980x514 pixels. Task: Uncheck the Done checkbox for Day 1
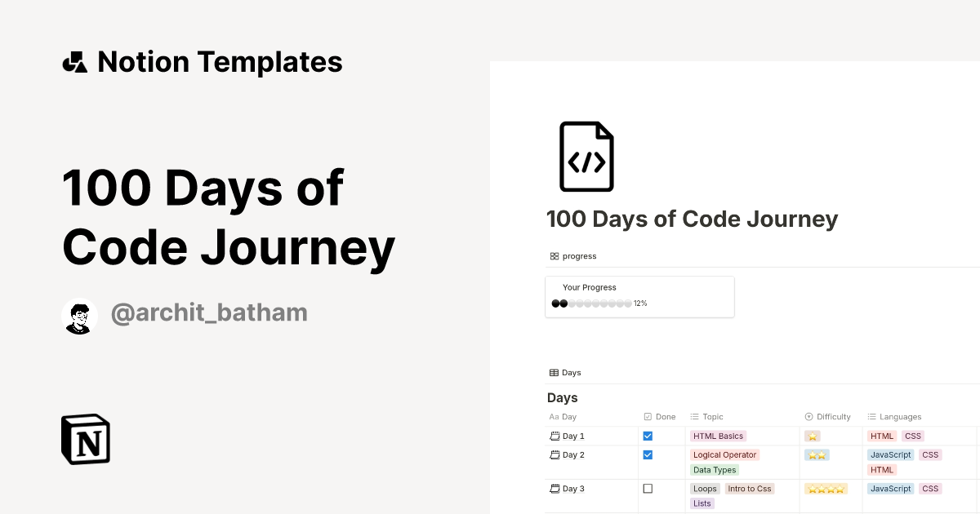pyautogui.click(x=648, y=436)
